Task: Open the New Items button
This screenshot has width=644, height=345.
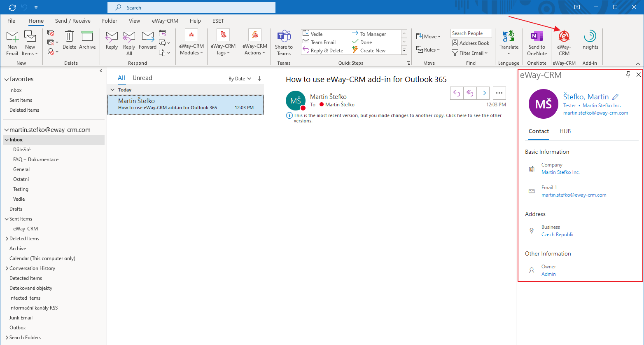Action: pos(30,43)
